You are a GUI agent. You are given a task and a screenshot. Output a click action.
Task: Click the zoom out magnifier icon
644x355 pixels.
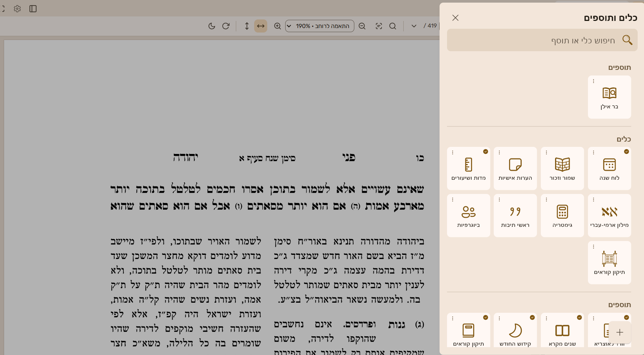click(x=362, y=26)
